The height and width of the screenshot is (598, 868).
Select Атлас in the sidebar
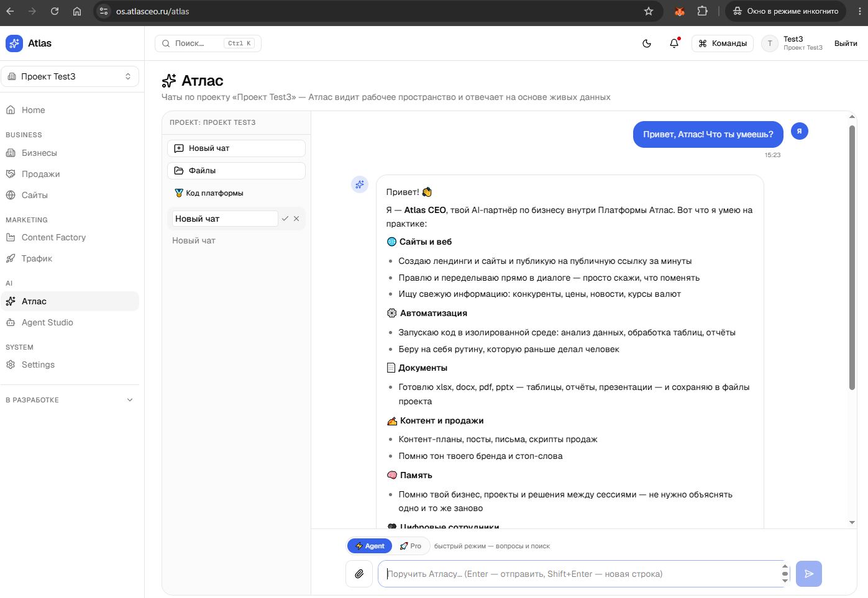pos(70,301)
